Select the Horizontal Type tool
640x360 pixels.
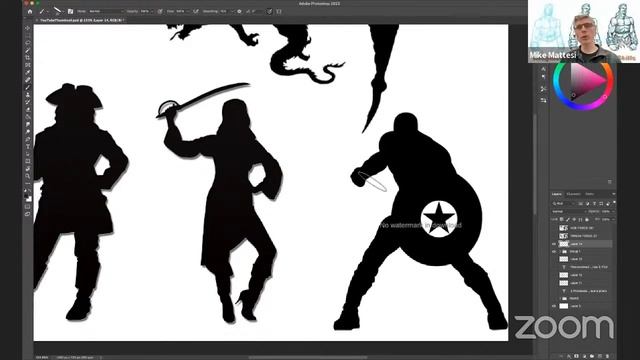tap(28, 147)
